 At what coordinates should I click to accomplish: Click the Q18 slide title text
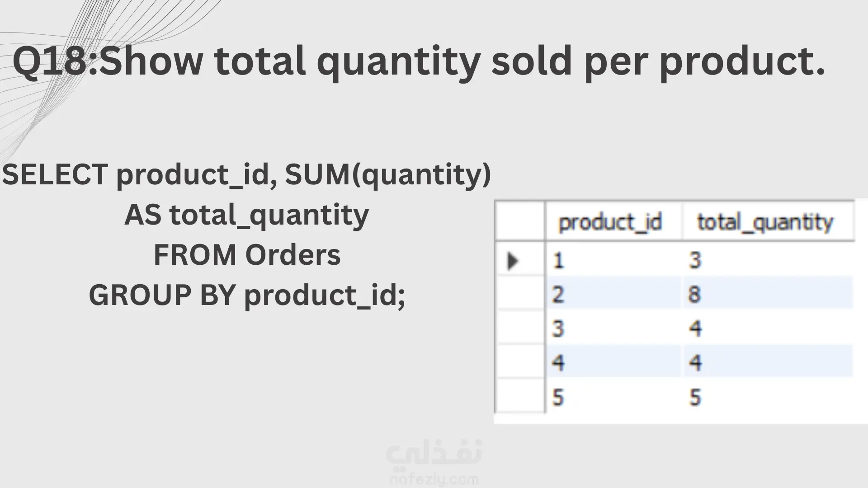tap(419, 61)
